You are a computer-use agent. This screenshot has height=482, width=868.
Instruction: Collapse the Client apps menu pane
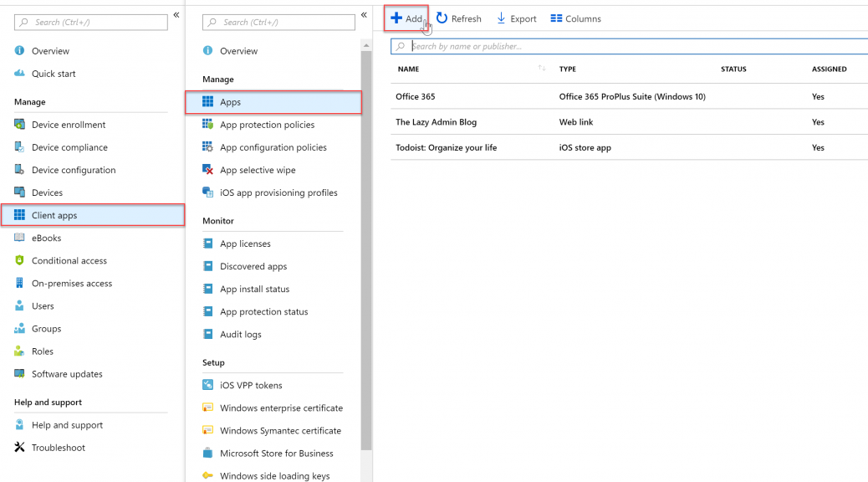pos(364,15)
